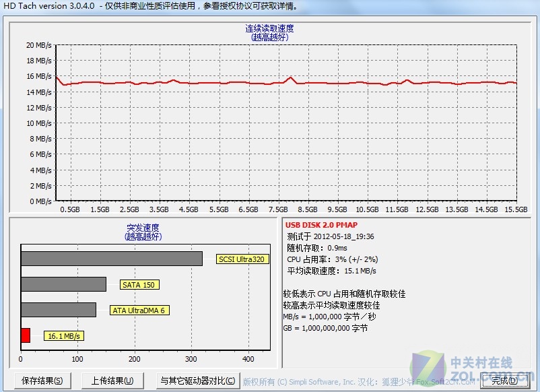Click the USB DISK 2.0 PMAP heading
The image size is (540, 392).
[320, 225]
